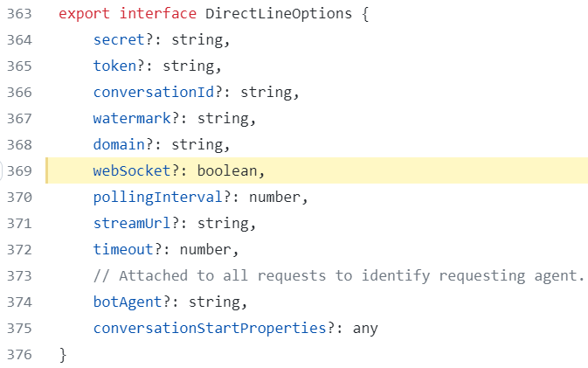
Task: Click the pollingInterval property
Action: [x=158, y=198]
